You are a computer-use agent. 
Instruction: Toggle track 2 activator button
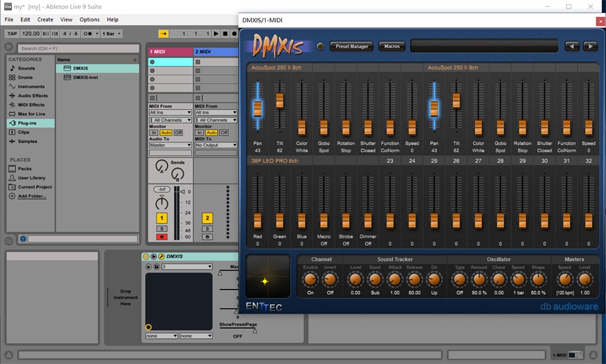pos(207,218)
